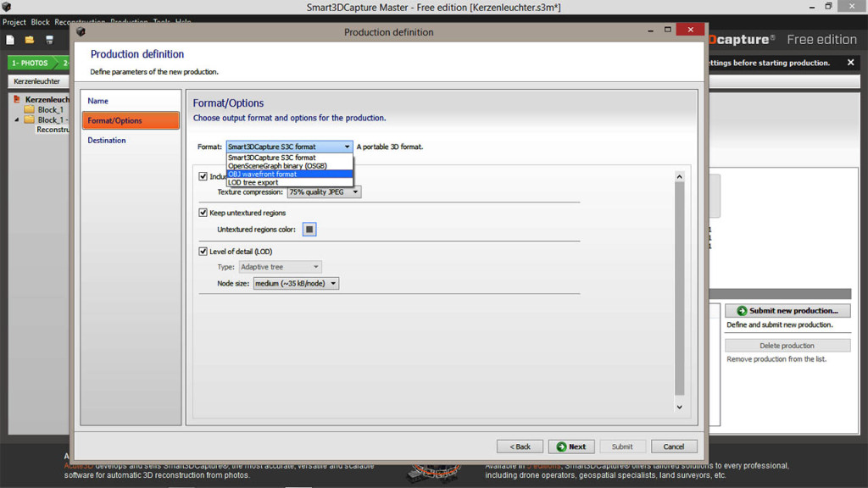Image resolution: width=868 pixels, height=488 pixels.
Task: Close the settings notification banner
Action: point(851,63)
